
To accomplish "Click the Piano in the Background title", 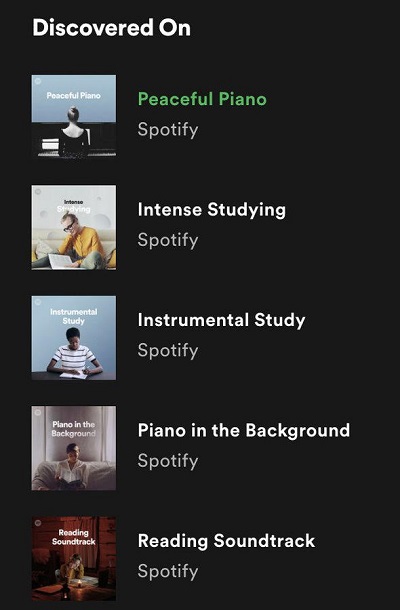I will [x=244, y=431].
